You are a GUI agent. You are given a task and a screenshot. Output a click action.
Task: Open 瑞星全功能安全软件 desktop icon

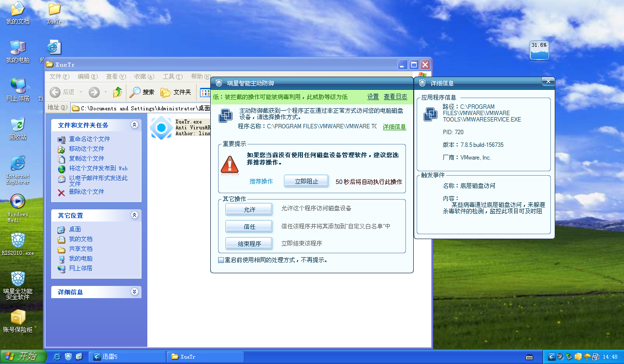pos(18,285)
